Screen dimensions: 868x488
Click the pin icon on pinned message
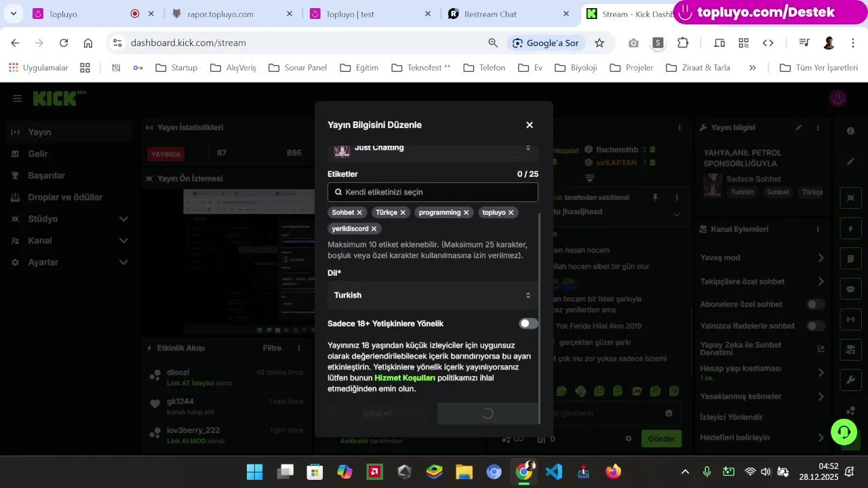click(x=655, y=197)
